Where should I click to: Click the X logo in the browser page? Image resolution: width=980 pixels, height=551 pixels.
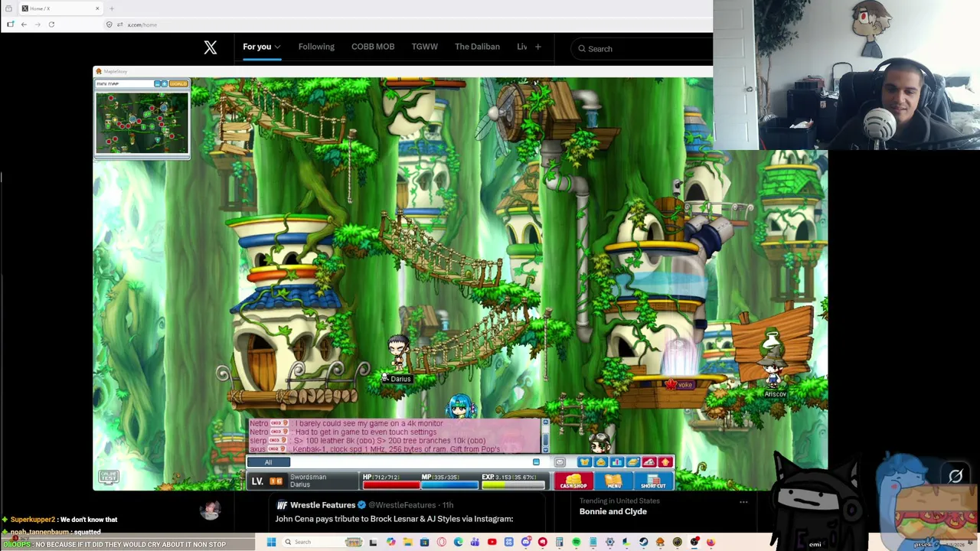[x=211, y=47]
